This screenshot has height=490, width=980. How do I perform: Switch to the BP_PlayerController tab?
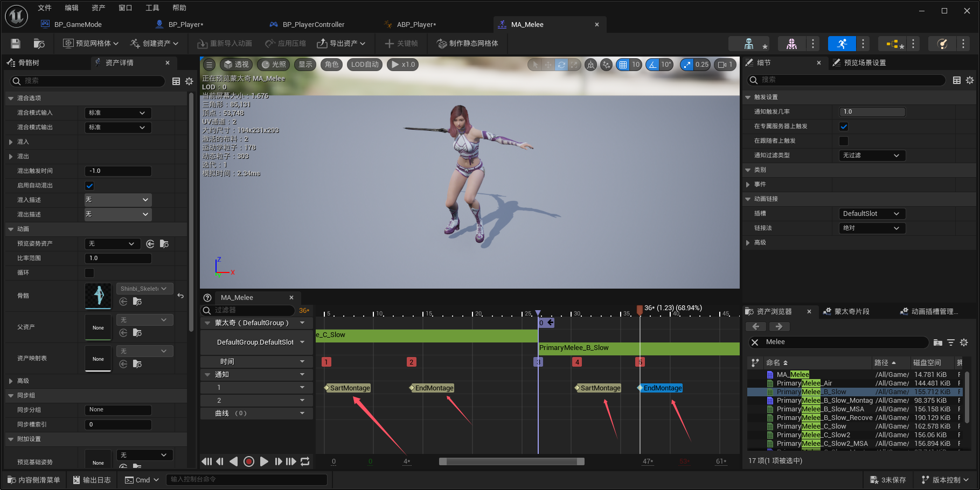click(313, 25)
